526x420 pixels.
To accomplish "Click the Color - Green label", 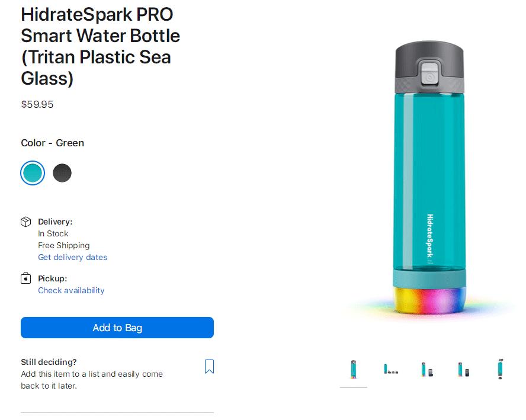I will point(53,143).
